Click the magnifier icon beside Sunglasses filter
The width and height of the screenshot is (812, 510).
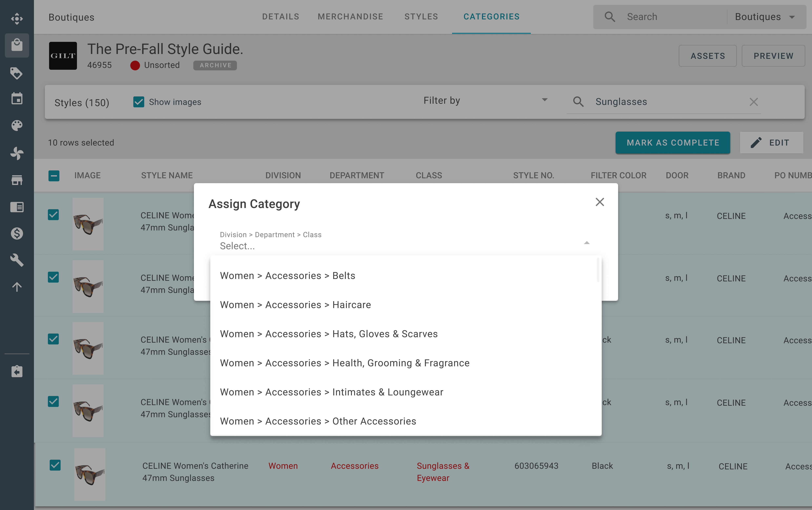(x=578, y=101)
